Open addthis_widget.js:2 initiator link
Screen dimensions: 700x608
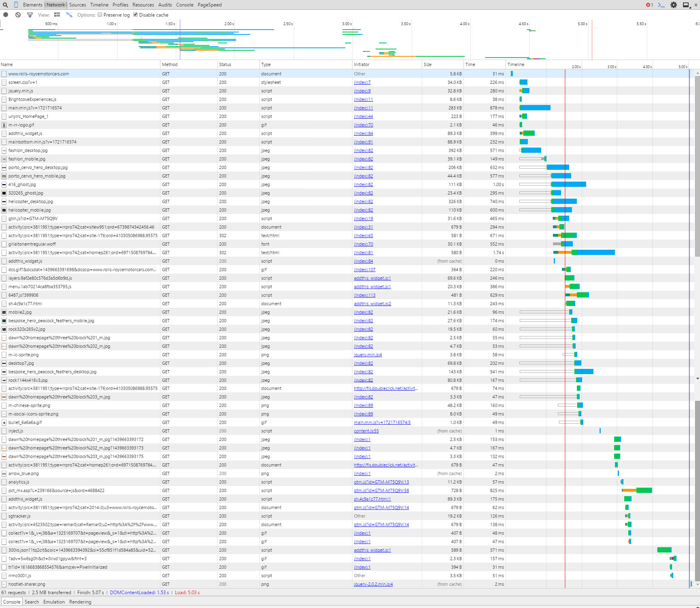[372, 304]
